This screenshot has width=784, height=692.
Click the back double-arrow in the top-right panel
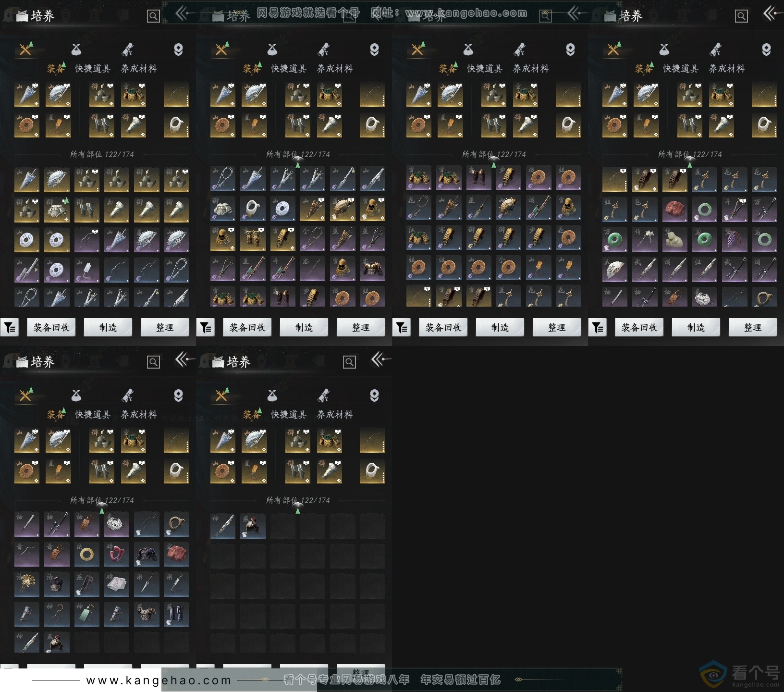click(x=772, y=14)
